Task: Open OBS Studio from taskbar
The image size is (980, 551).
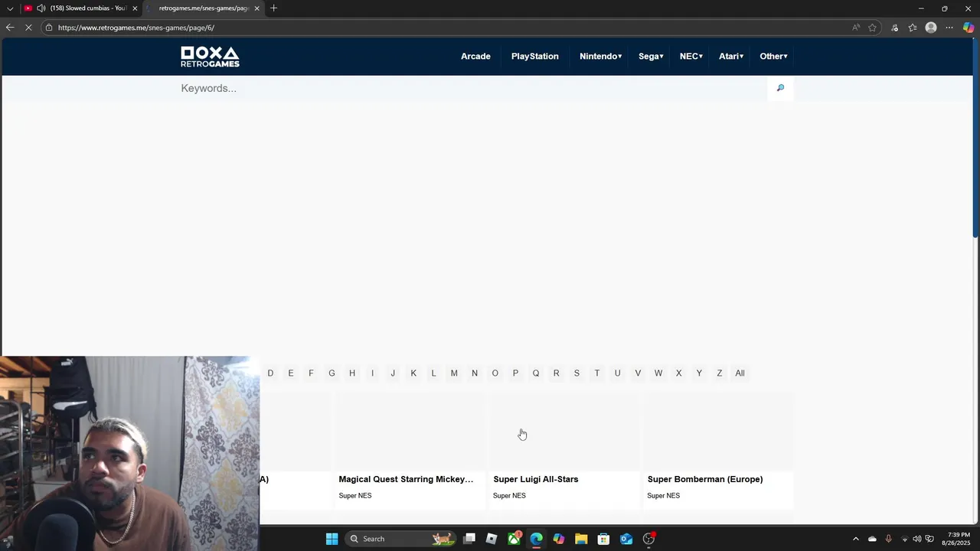Action: click(x=648, y=539)
